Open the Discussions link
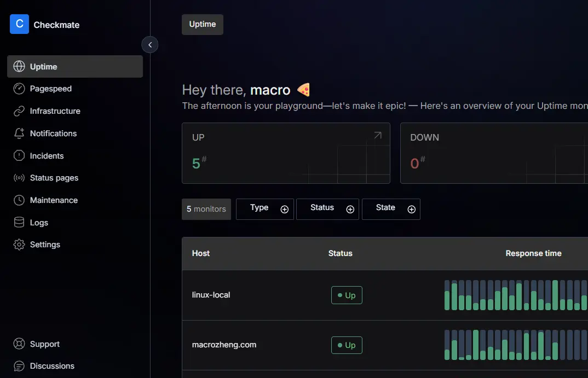 click(52, 366)
